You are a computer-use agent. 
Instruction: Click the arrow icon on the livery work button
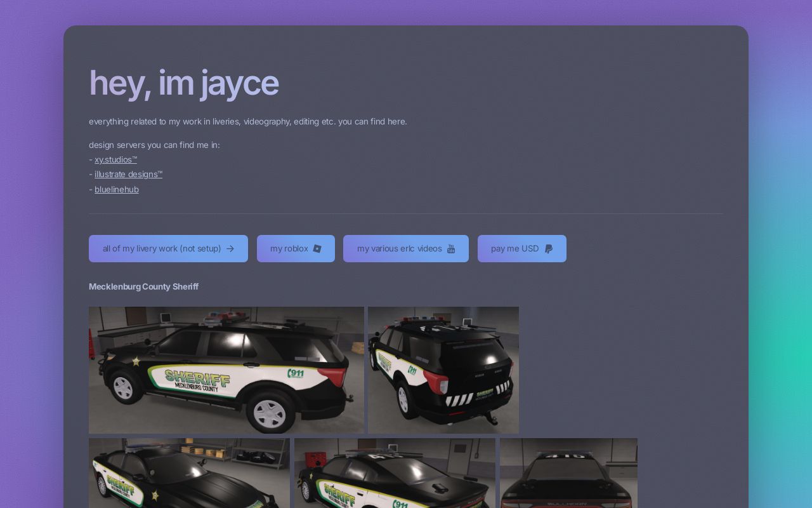click(230, 248)
